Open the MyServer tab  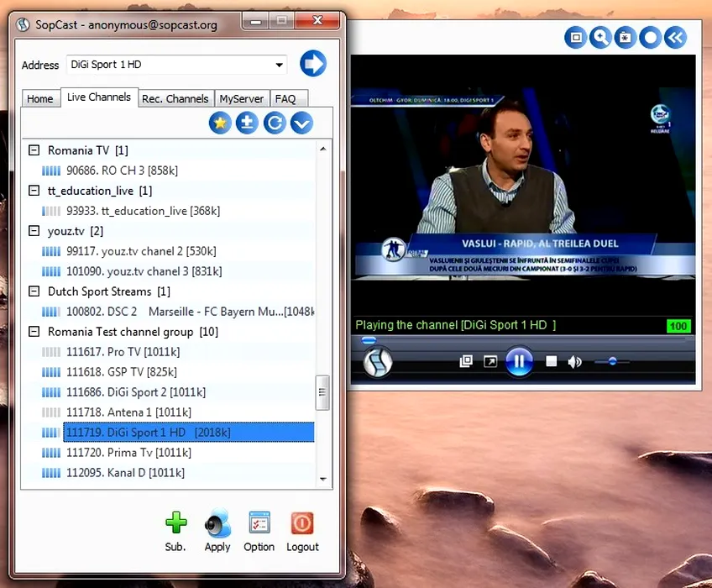[x=242, y=98]
